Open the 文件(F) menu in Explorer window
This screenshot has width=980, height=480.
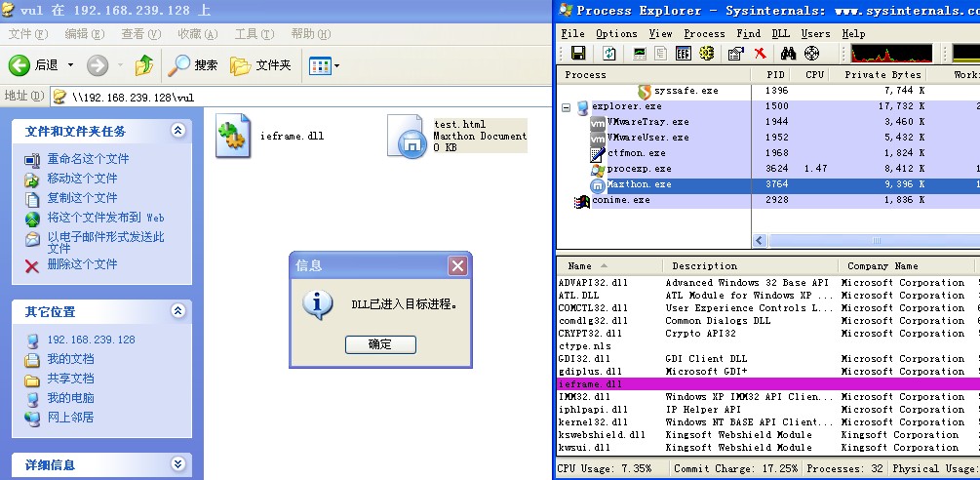(28, 34)
